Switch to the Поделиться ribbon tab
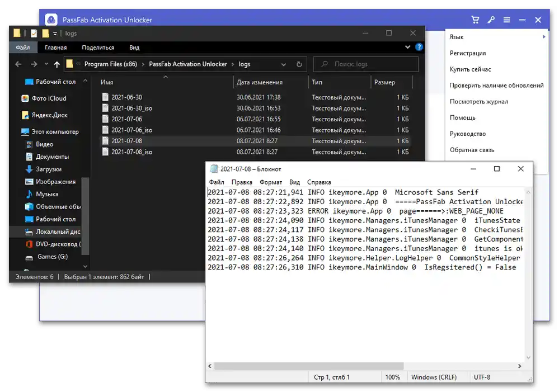 coord(98,48)
